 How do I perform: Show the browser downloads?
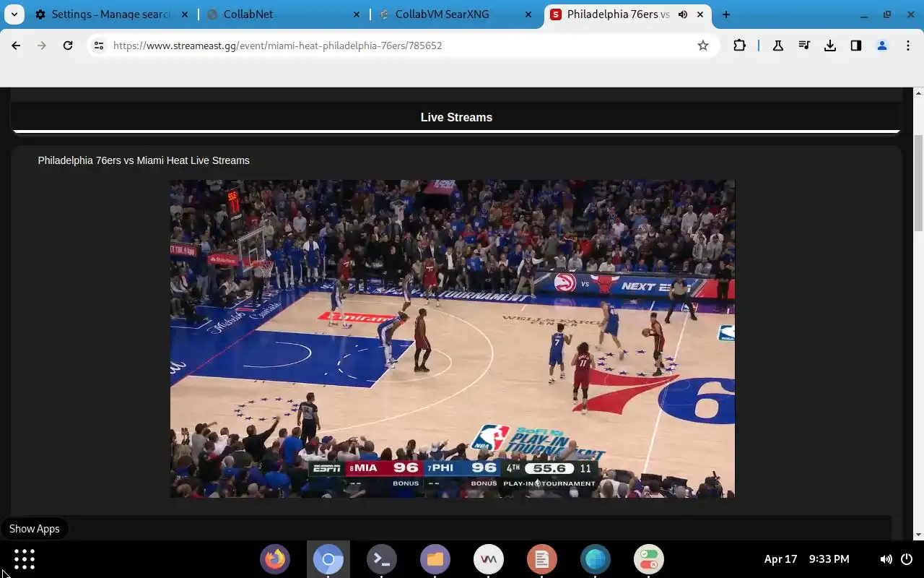coord(830,46)
